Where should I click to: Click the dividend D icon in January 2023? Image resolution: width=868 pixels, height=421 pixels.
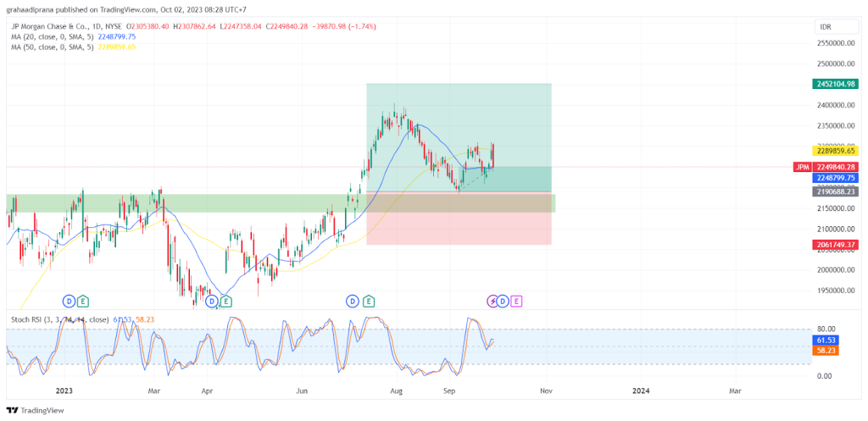[x=70, y=301]
